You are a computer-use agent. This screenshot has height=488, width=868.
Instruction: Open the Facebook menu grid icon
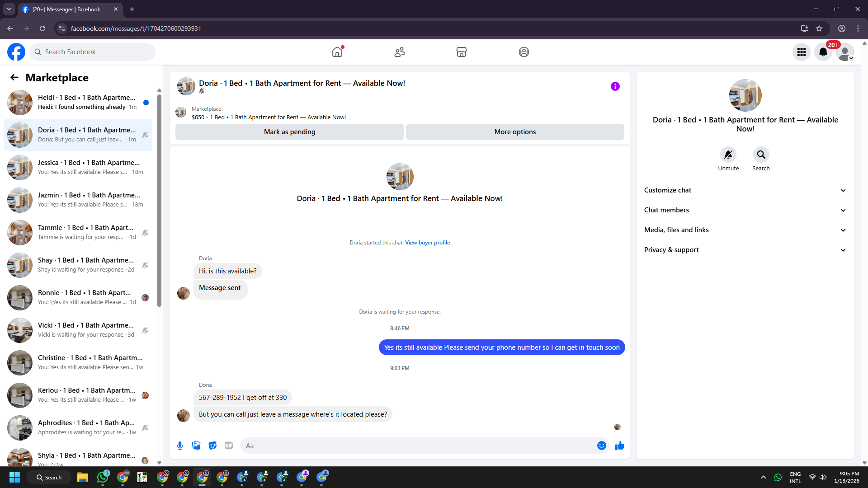pos(801,52)
